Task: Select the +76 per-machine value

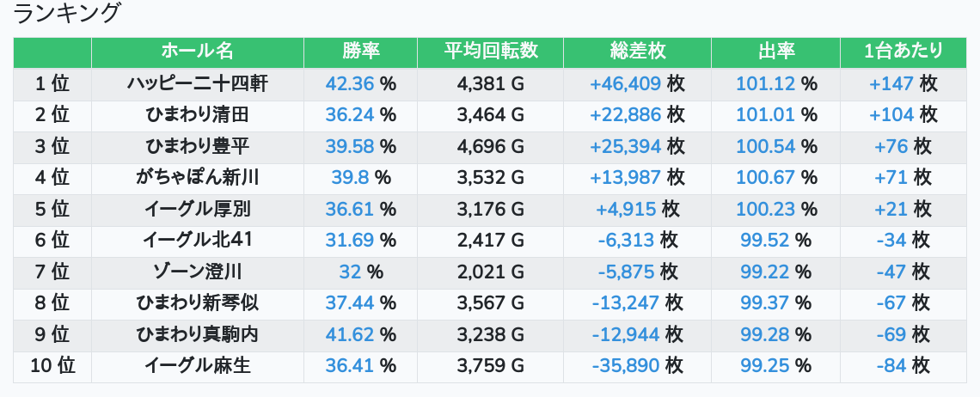Action: [x=891, y=146]
